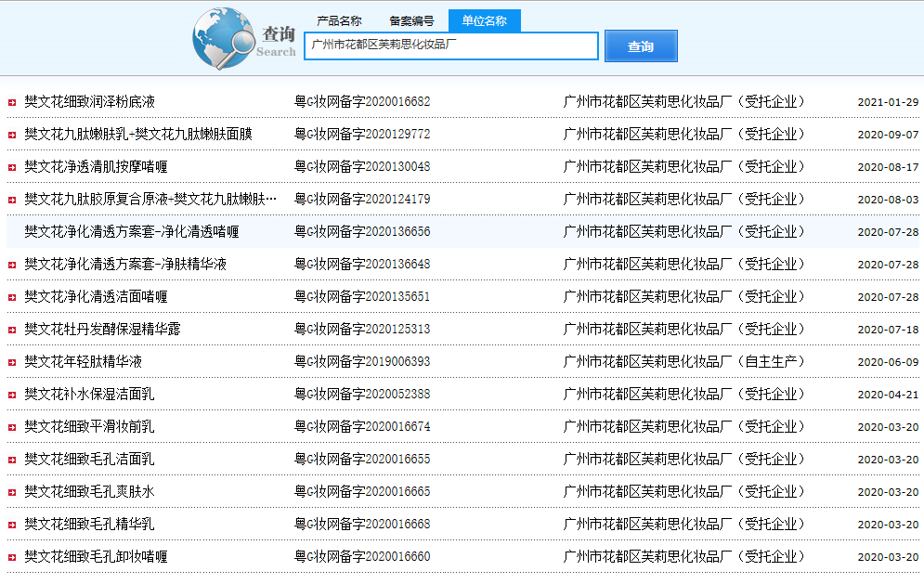Click red arrow icon beside 樊文花年轻肽精华液

[12, 362]
